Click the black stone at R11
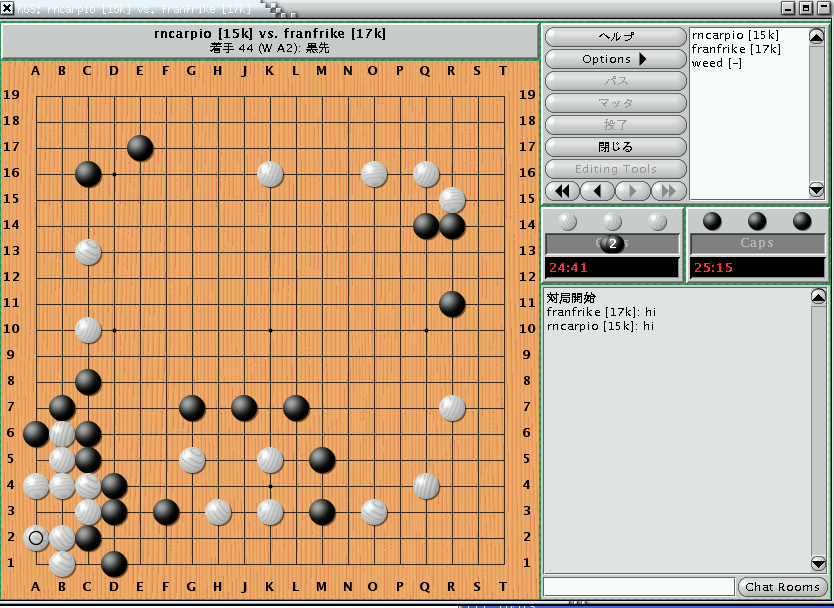This screenshot has width=834, height=608. coord(452,304)
